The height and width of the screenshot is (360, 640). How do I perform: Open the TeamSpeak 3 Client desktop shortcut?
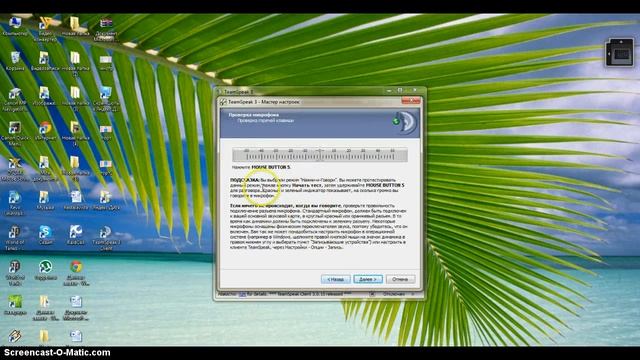106,238
